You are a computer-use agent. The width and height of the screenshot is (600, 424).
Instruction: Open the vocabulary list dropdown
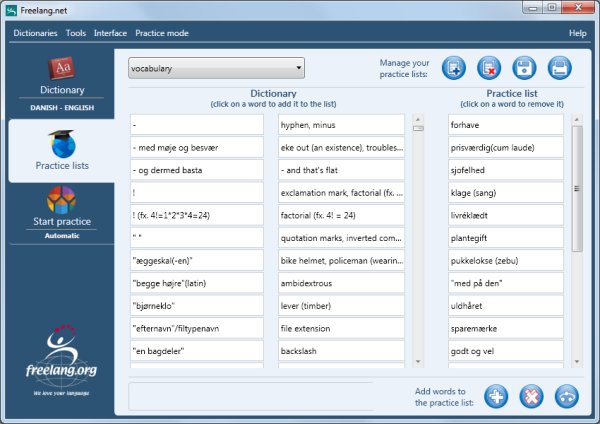click(216, 68)
